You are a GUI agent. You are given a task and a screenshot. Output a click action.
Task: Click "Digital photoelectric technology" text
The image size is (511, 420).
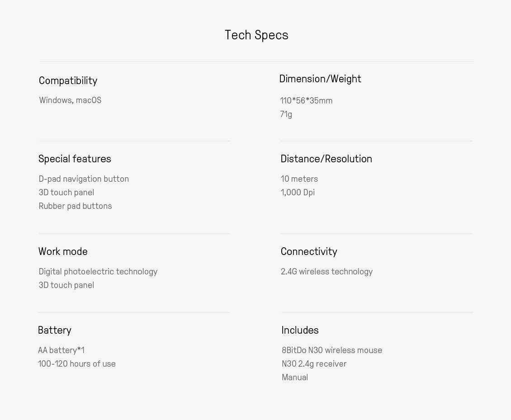pyautogui.click(x=98, y=272)
